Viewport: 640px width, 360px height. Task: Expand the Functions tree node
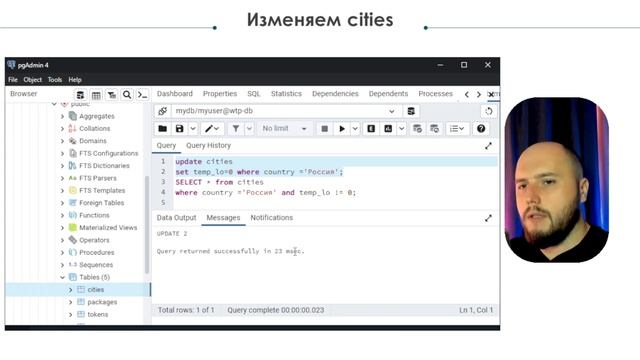[62, 215]
